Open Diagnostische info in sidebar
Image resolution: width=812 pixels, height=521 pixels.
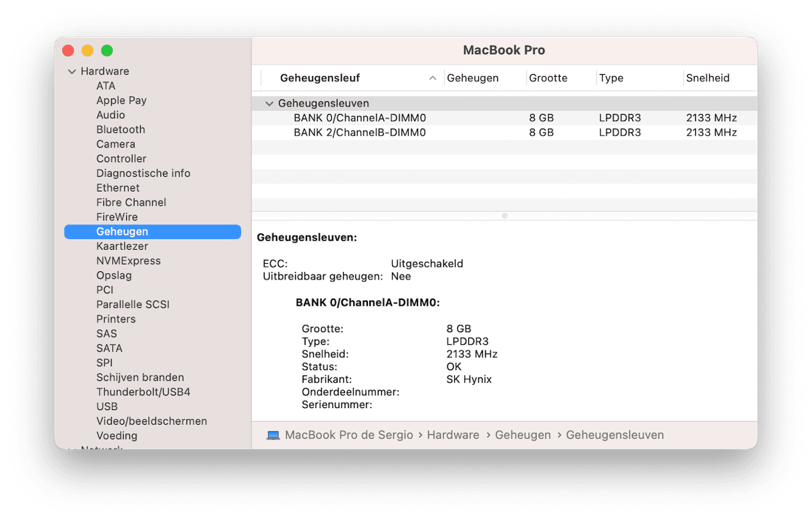(143, 174)
